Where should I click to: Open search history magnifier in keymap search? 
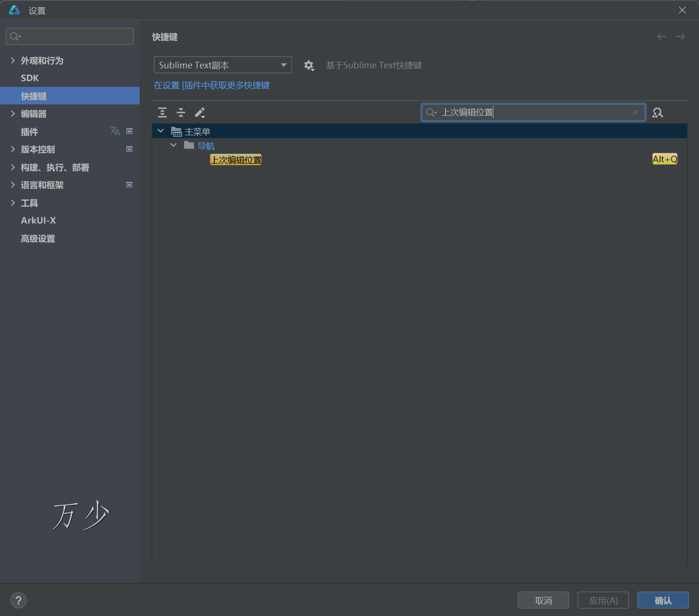tap(431, 112)
